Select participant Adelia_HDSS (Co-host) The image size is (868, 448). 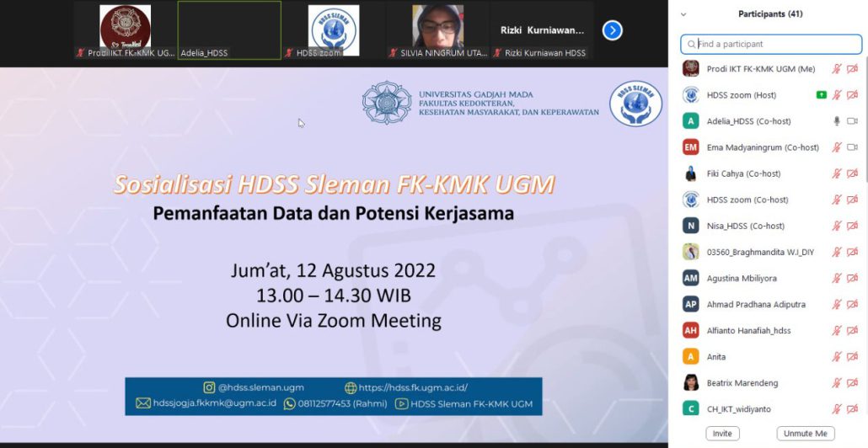pyautogui.click(x=770, y=121)
